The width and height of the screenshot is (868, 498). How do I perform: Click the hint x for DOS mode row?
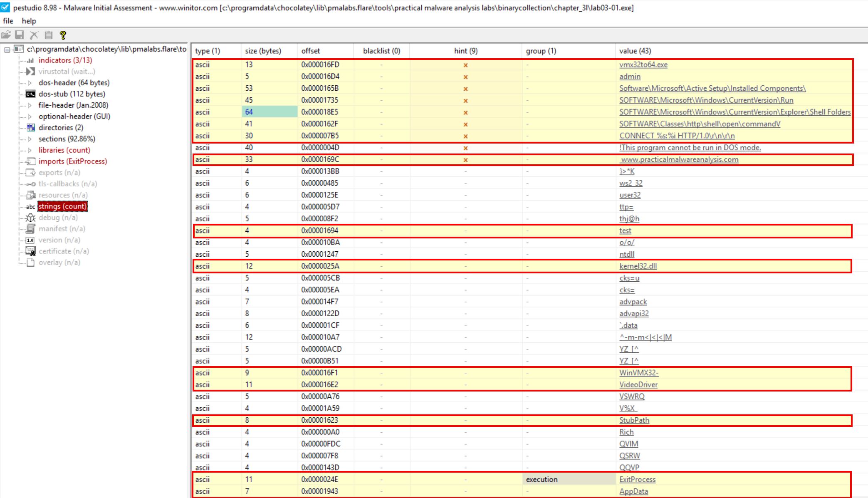coord(466,148)
